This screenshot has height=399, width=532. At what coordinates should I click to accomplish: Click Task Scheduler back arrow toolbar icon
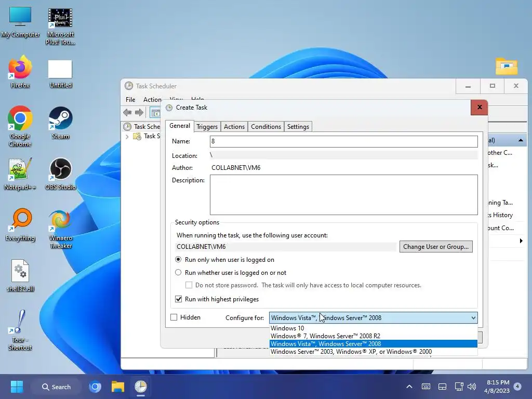coord(128,113)
